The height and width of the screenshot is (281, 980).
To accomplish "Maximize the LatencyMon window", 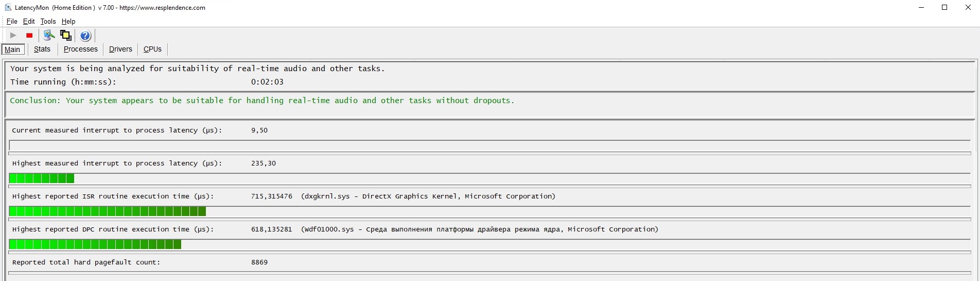I will (x=944, y=8).
